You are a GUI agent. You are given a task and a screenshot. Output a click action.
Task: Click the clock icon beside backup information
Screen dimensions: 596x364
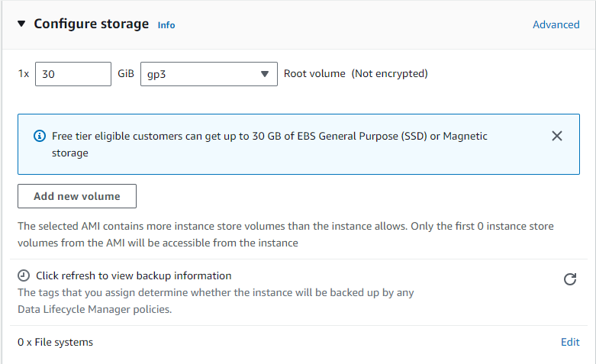coord(24,275)
